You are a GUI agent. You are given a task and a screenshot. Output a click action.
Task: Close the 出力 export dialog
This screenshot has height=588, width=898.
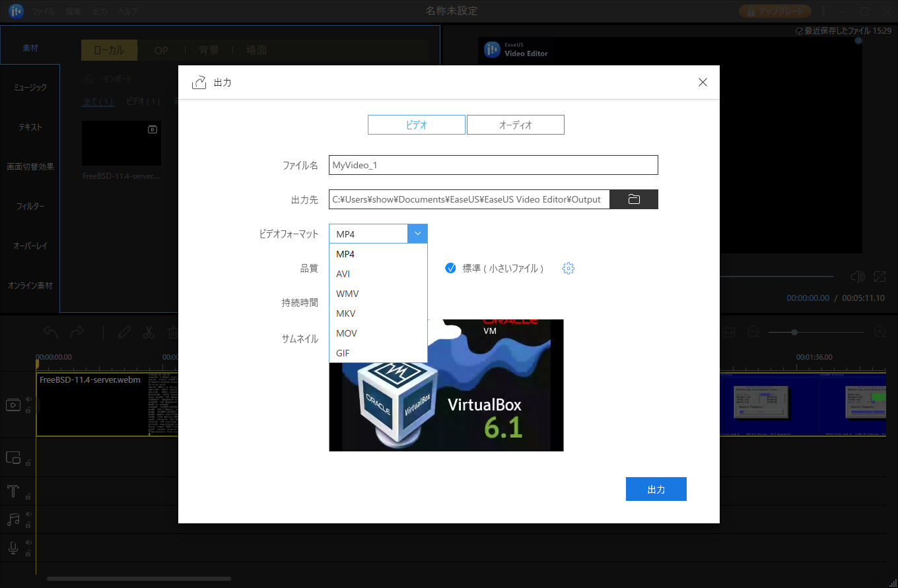point(703,82)
